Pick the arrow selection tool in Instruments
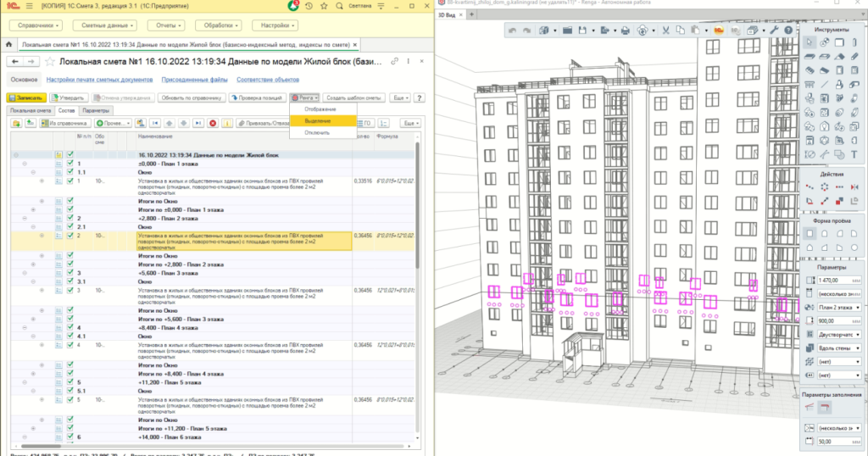Viewport: 868px width, 456px height. [810, 42]
